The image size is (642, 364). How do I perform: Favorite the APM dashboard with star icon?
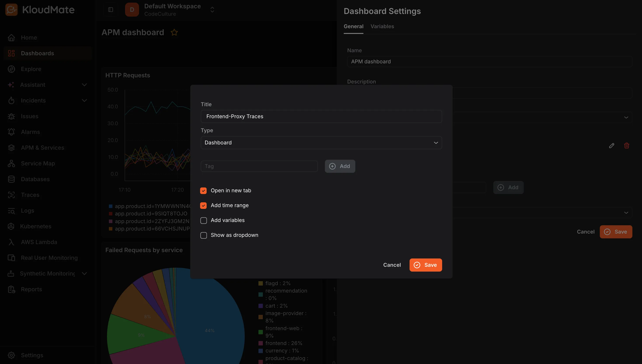click(174, 33)
